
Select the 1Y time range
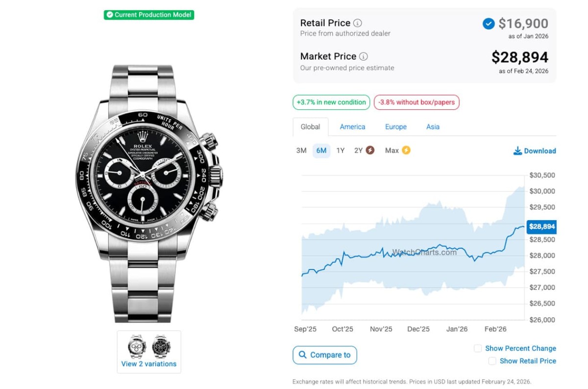pyautogui.click(x=341, y=151)
